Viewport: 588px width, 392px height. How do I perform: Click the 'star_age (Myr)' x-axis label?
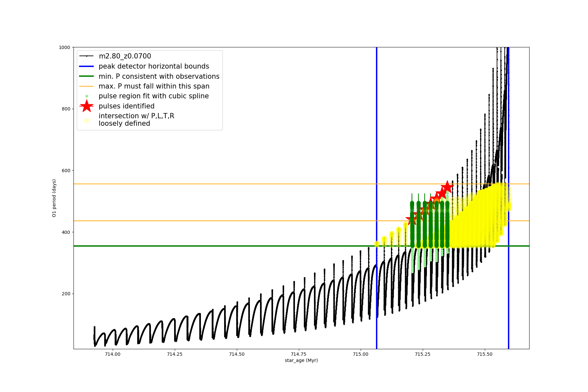click(301, 360)
